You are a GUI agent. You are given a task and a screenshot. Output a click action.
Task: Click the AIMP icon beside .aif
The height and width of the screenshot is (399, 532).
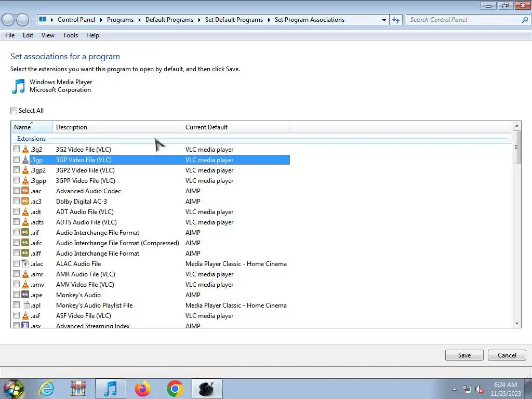pos(25,232)
